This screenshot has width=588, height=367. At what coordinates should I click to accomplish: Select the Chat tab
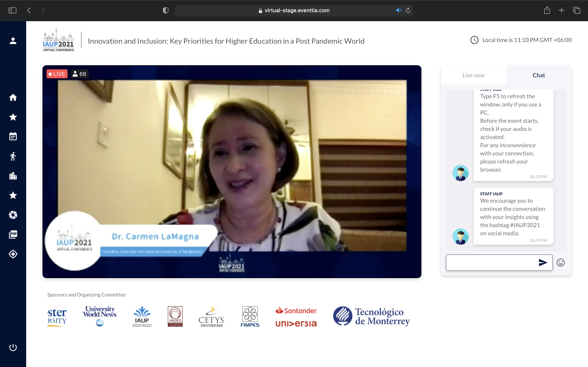(538, 75)
